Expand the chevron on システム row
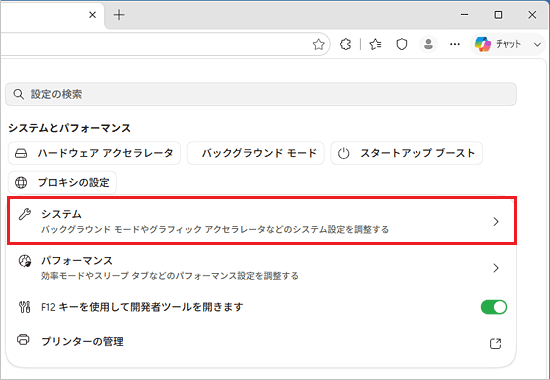The image size is (550, 380). tap(496, 221)
